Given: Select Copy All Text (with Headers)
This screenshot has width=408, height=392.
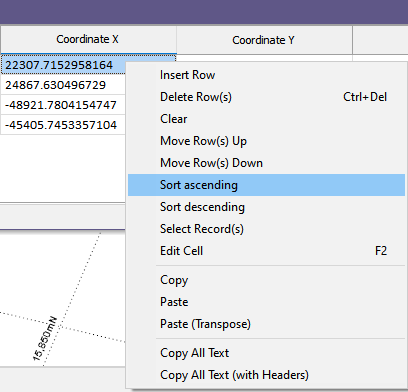Looking at the screenshot, I should pyautogui.click(x=266, y=375).
